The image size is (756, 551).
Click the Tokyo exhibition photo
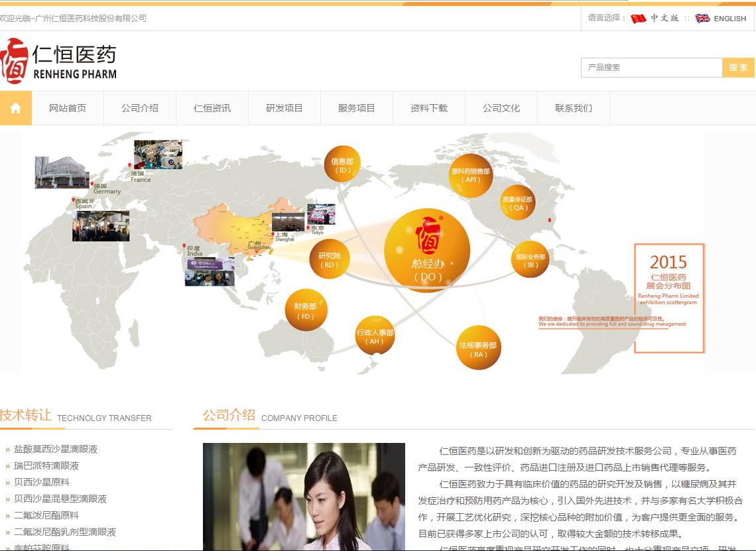[x=321, y=214]
